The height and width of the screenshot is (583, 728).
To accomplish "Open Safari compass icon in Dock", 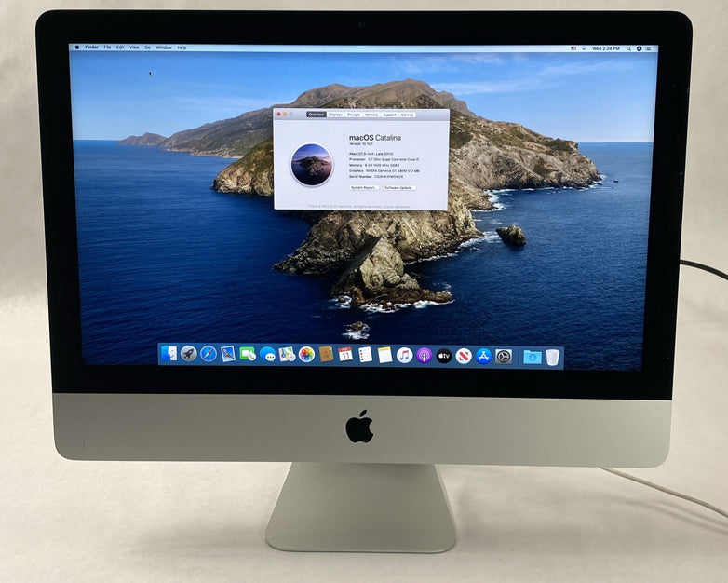I will (x=208, y=354).
